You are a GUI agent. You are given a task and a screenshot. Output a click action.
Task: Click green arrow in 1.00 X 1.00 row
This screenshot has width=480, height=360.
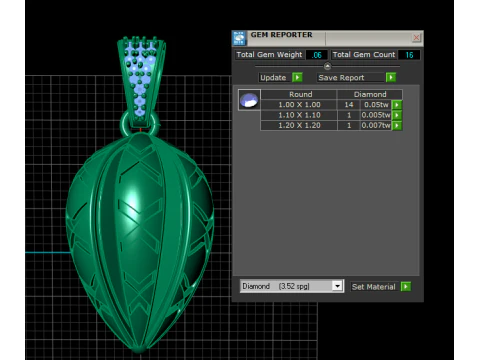point(397,105)
